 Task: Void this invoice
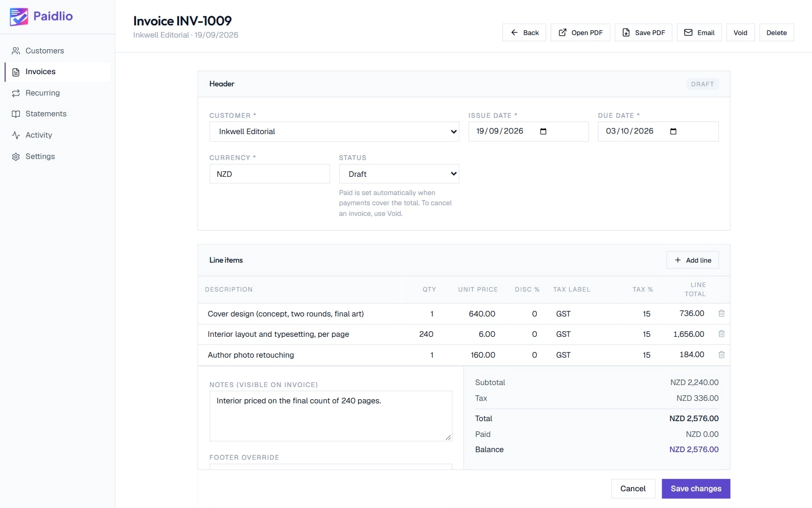(740, 33)
